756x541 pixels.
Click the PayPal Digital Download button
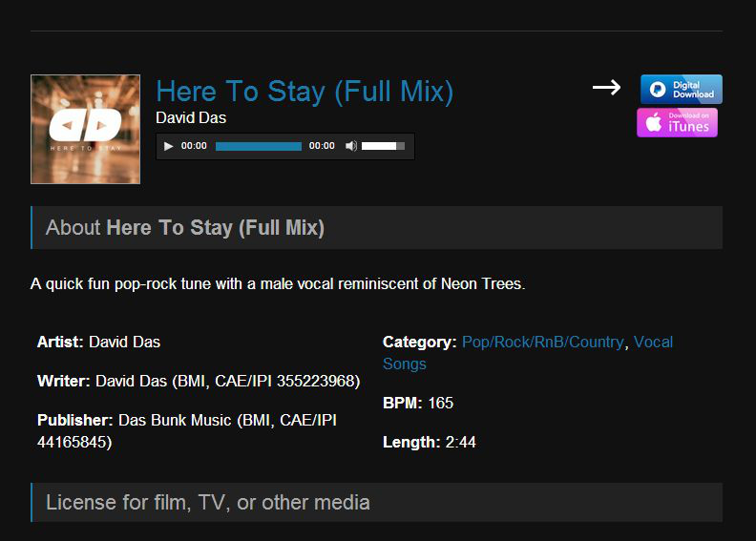point(682,89)
